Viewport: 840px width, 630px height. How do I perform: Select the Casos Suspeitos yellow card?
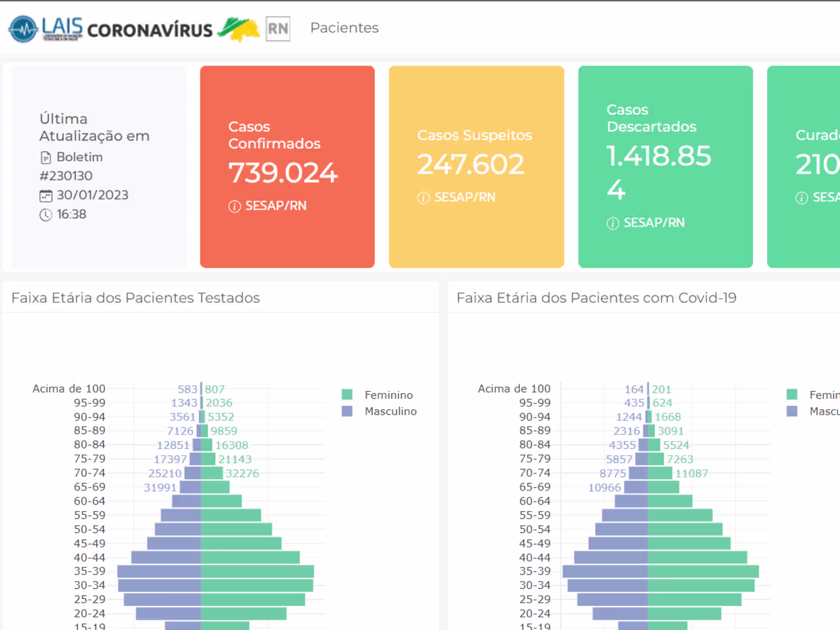(x=477, y=167)
